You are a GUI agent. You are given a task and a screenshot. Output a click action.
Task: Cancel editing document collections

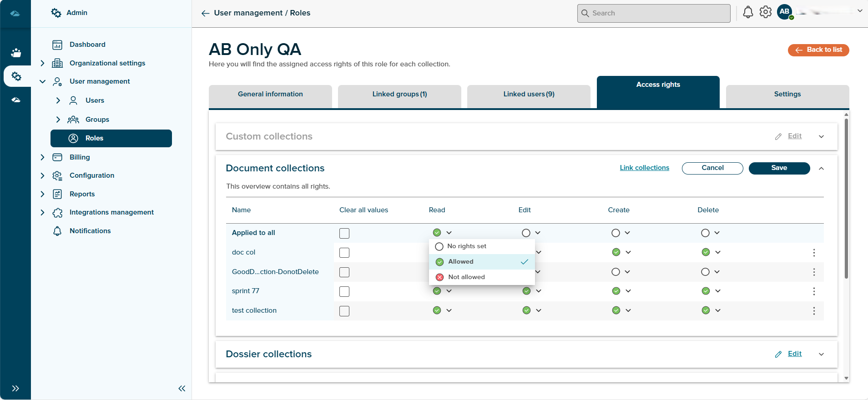click(712, 168)
